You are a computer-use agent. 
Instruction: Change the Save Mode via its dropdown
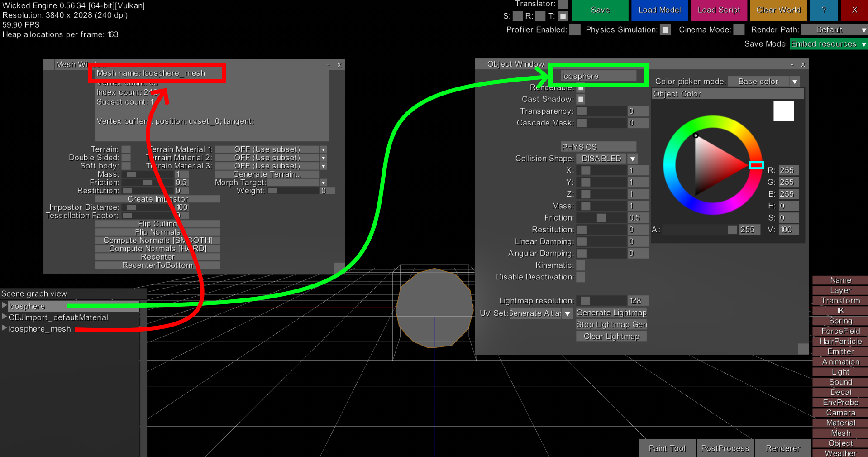point(863,44)
